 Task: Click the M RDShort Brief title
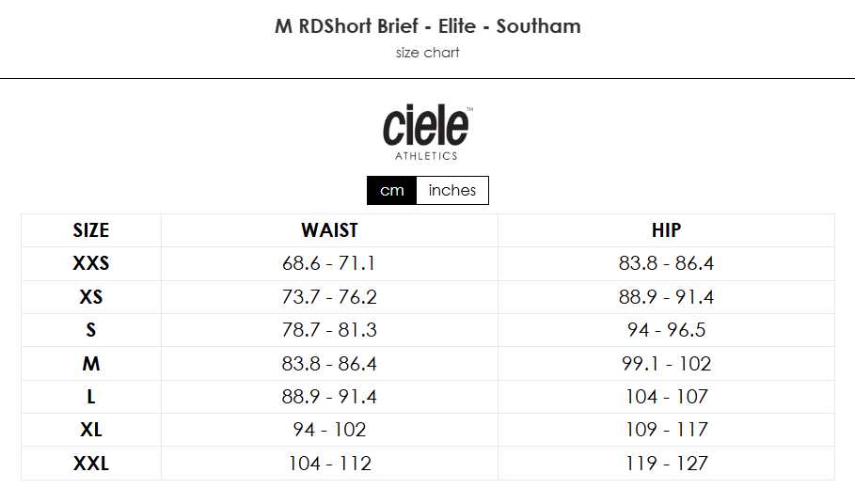click(x=427, y=26)
